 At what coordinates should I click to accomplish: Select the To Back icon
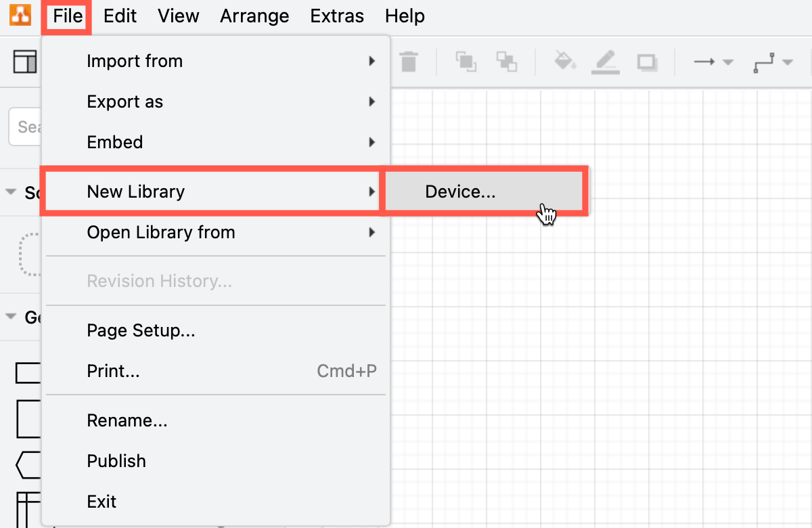point(506,62)
